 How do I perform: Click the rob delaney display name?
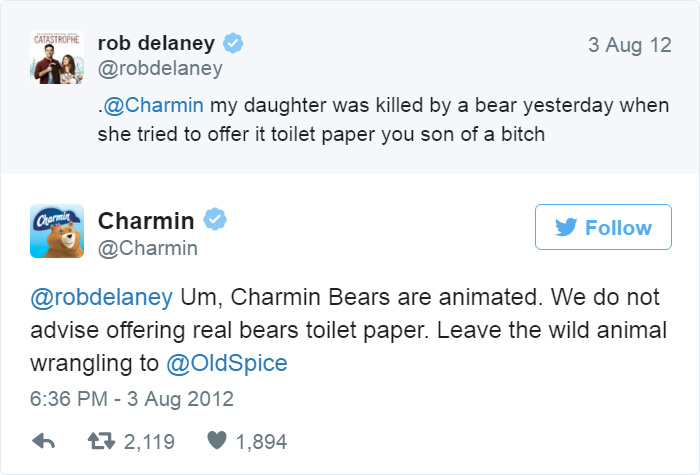156,43
